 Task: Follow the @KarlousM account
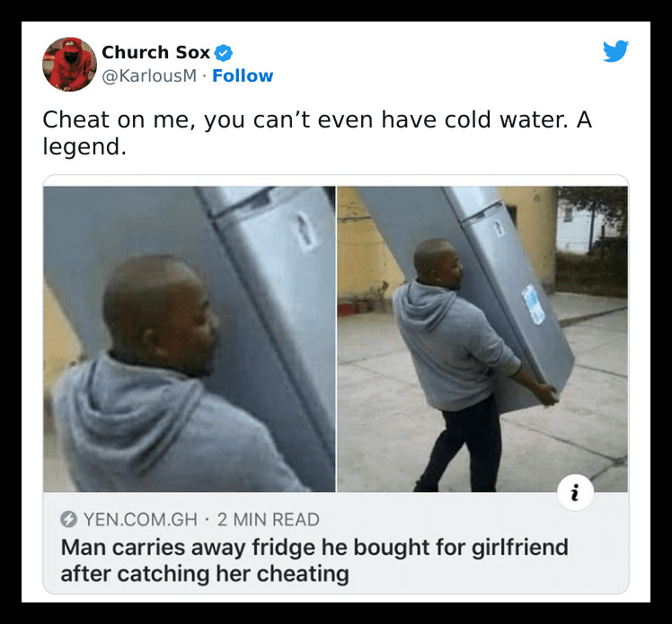pos(243,75)
